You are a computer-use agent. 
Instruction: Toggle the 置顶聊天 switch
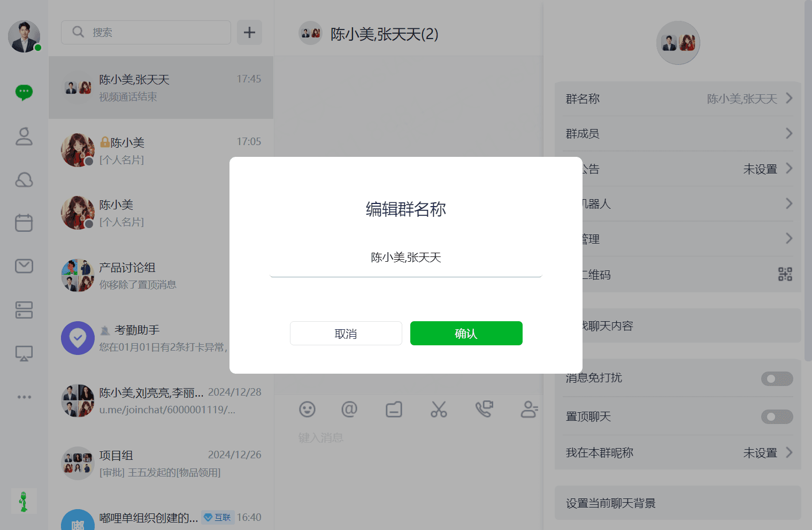777,417
